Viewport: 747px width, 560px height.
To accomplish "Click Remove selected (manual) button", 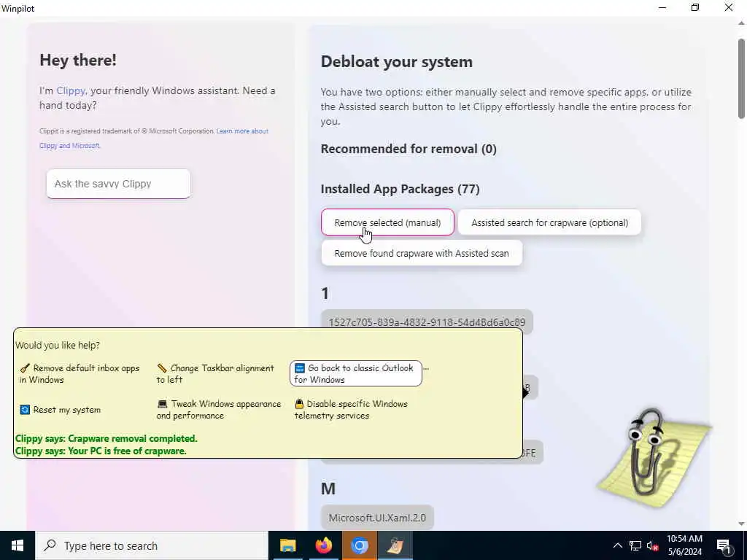I will click(x=387, y=222).
